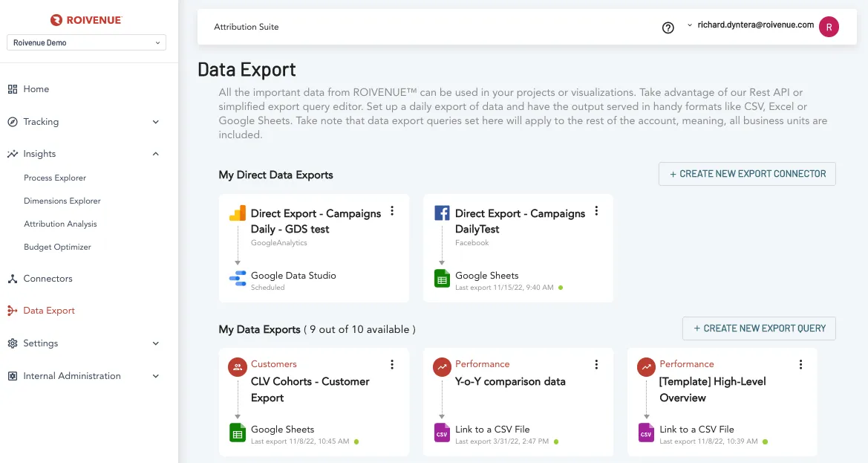Screen dimensions: 868x463
Task: Click Attribution Suite header text
Action: click(x=247, y=27)
